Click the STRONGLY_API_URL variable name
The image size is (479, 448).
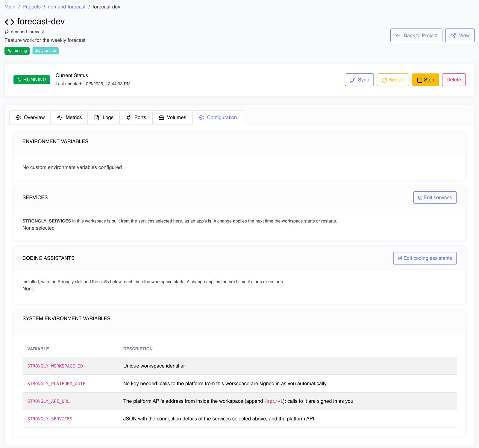click(x=48, y=401)
